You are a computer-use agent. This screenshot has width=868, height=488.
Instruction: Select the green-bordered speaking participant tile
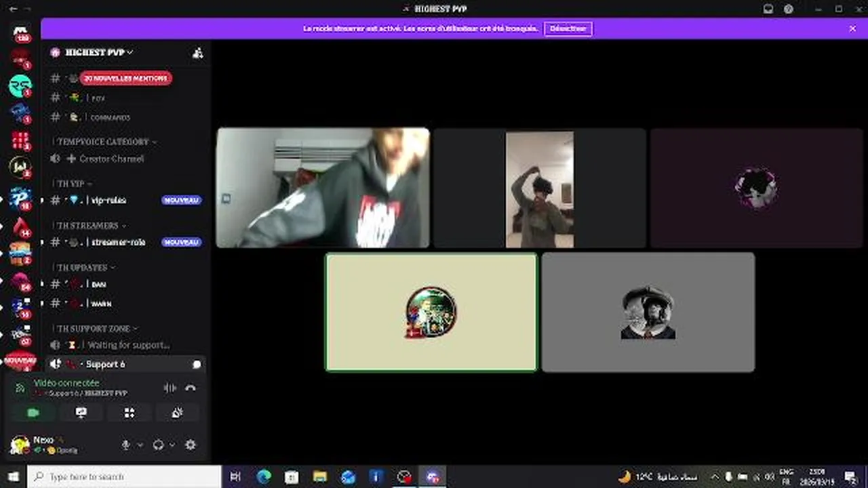click(431, 312)
